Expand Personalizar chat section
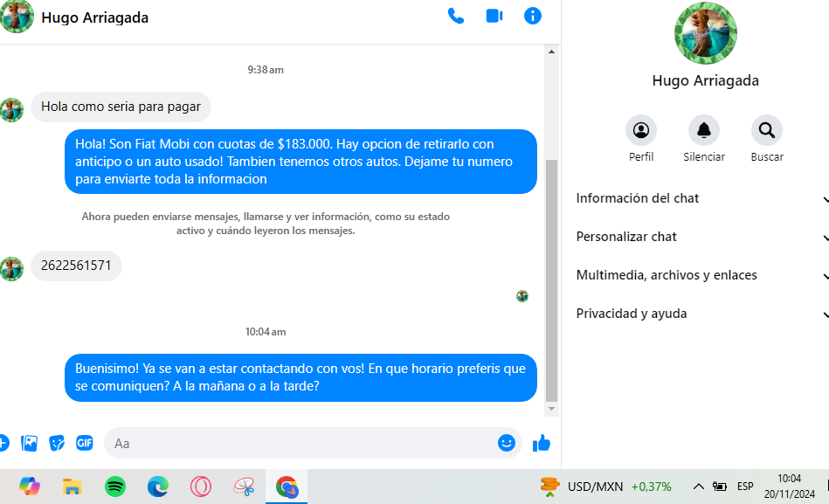Screen dimensions: 829x504 point(699,237)
